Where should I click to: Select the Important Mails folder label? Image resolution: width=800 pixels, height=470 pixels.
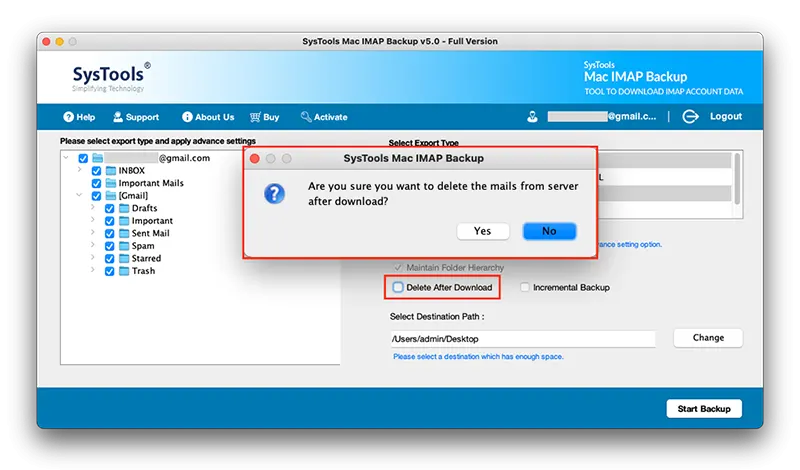click(x=151, y=183)
